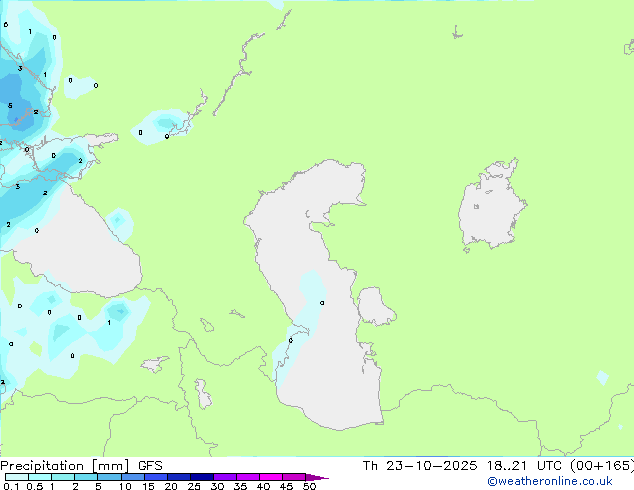Click the legend label '45'

[x=287, y=486]
